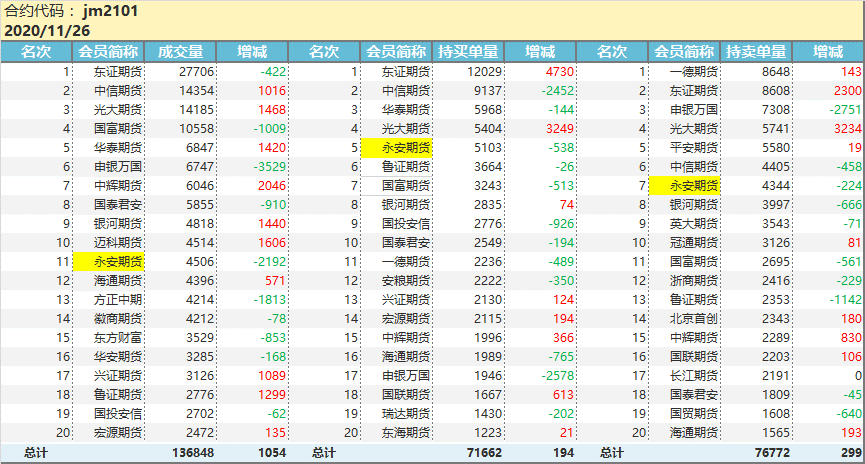
Task: Click total short change 299
Action: tap(852, 453)
